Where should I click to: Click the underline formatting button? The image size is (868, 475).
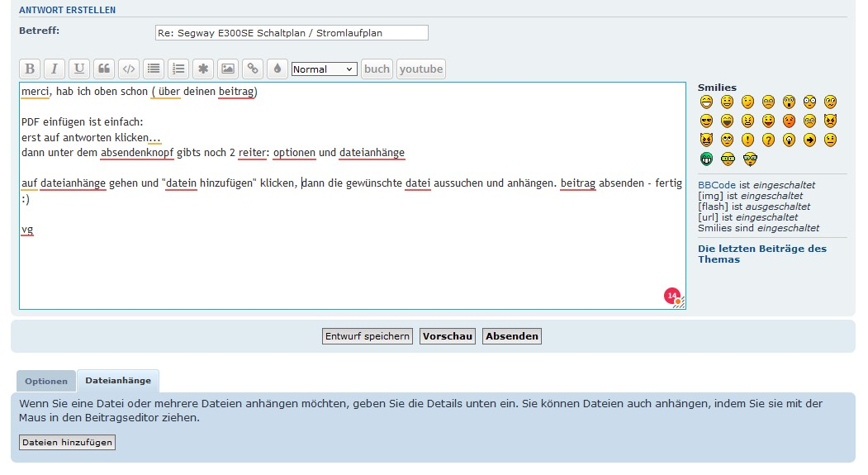(x=79, y=69)
